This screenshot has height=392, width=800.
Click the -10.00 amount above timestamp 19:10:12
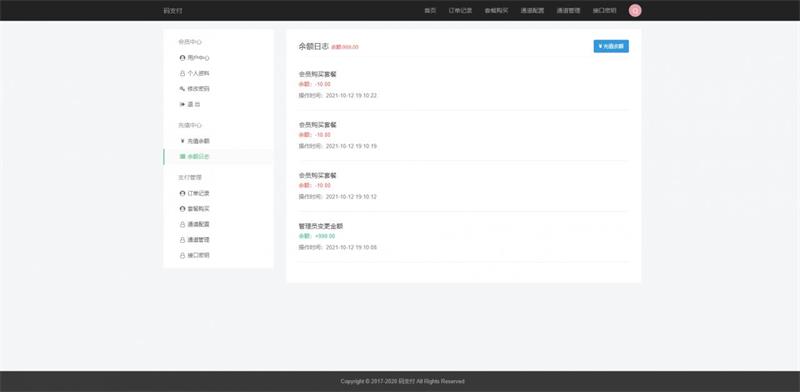(x=322, y=185)
